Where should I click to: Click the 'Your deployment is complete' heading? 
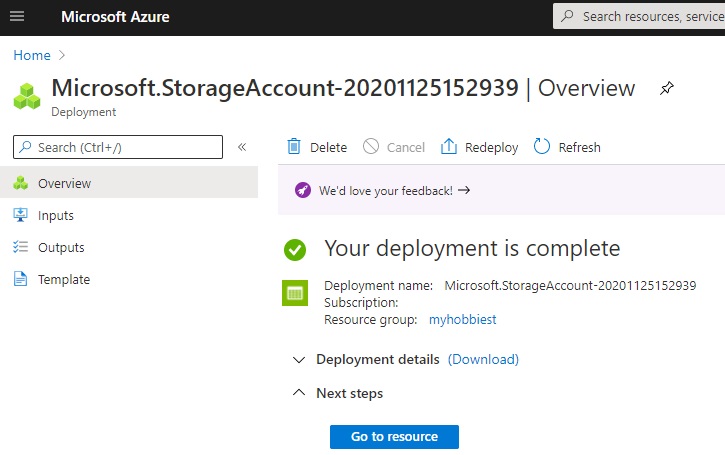472,249
